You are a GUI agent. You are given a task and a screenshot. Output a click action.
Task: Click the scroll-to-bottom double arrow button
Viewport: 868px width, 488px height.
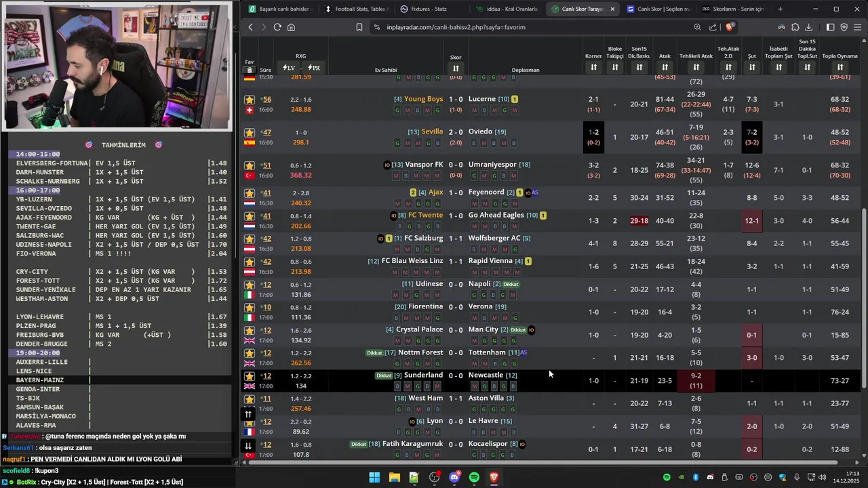pyautogui.click(x=248, y=445)
